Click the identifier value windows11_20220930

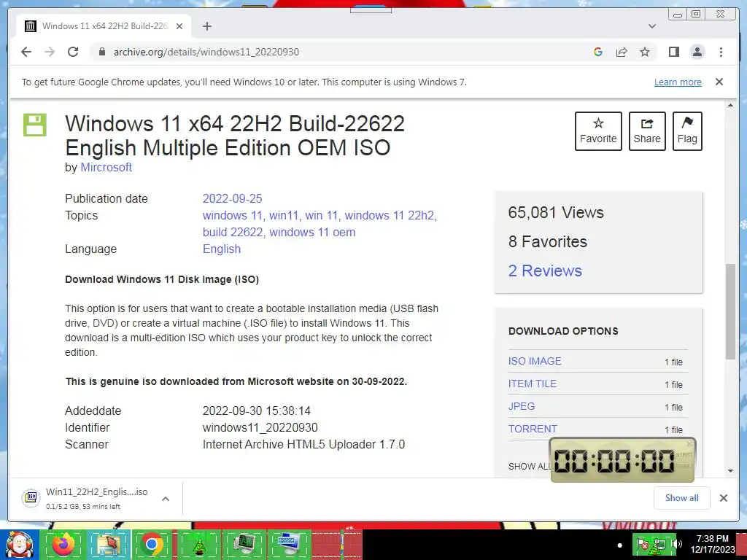[260, 427]
